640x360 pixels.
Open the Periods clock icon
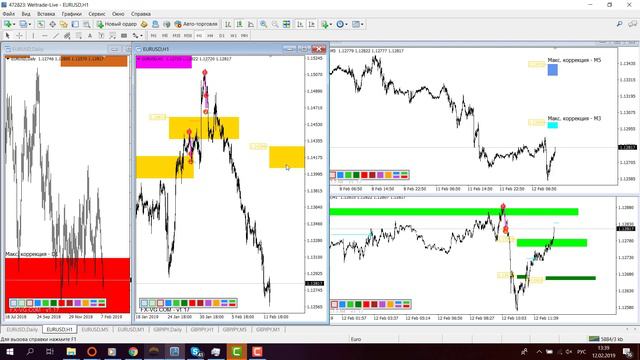pyautogui.click(x=340, y=24)
